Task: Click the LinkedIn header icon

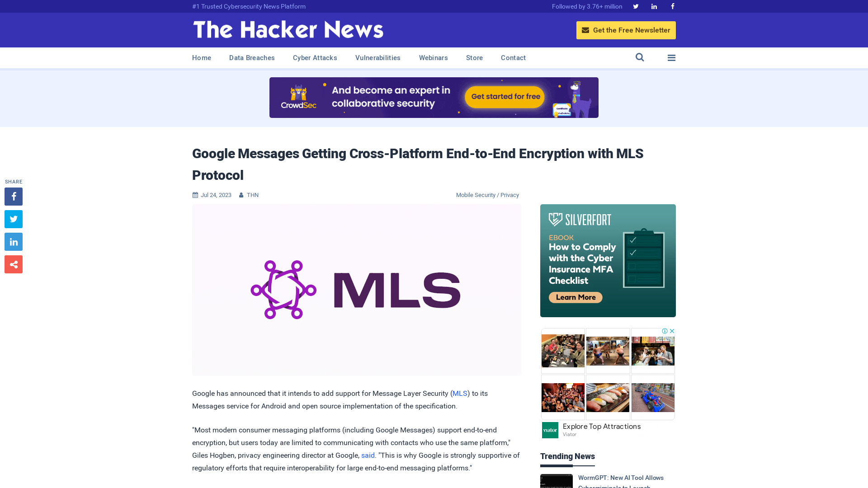Action: [654, 6]
